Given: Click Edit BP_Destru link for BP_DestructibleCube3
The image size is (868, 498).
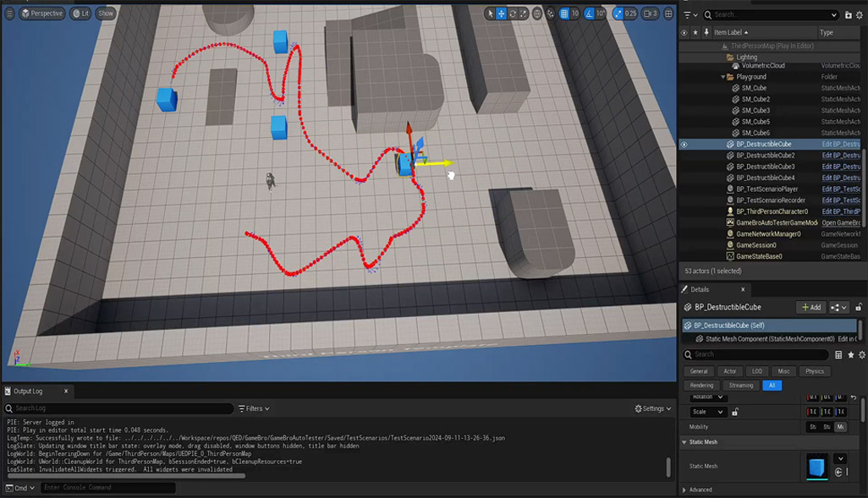Looking at the screenshot, I should pyautogui.click(x=841, y=167).
